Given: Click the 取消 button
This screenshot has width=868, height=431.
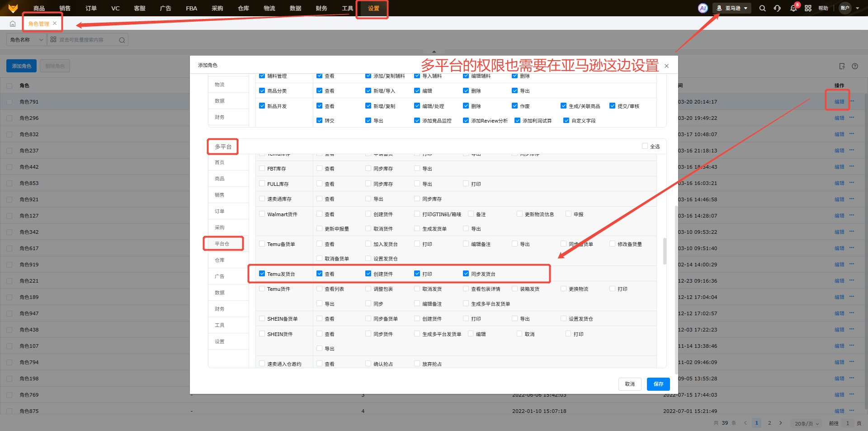Looking at the screenshot, I should pos(630,384).
